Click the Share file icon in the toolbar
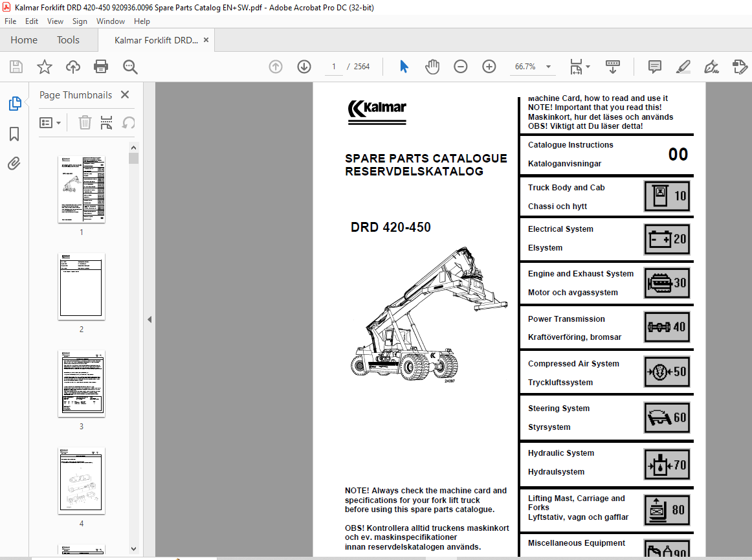 coord(740,67)
